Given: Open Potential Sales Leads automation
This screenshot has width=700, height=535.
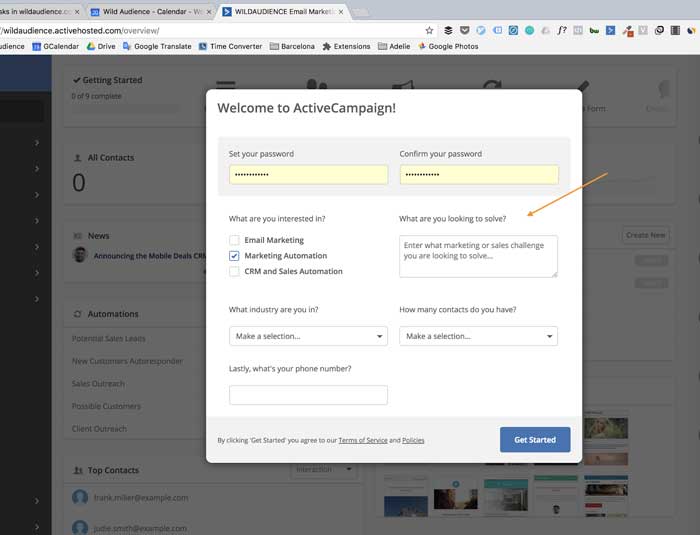Looking at the screenshot, I should click(x=108, y=339).
